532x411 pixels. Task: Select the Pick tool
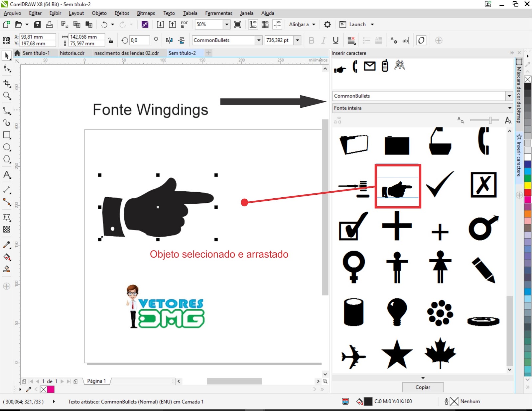coord(6,56)
